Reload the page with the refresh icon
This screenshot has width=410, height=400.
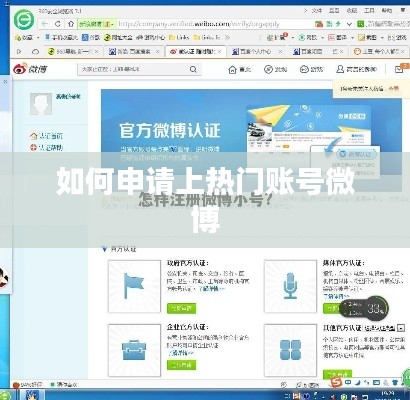(x=58, y=24)
